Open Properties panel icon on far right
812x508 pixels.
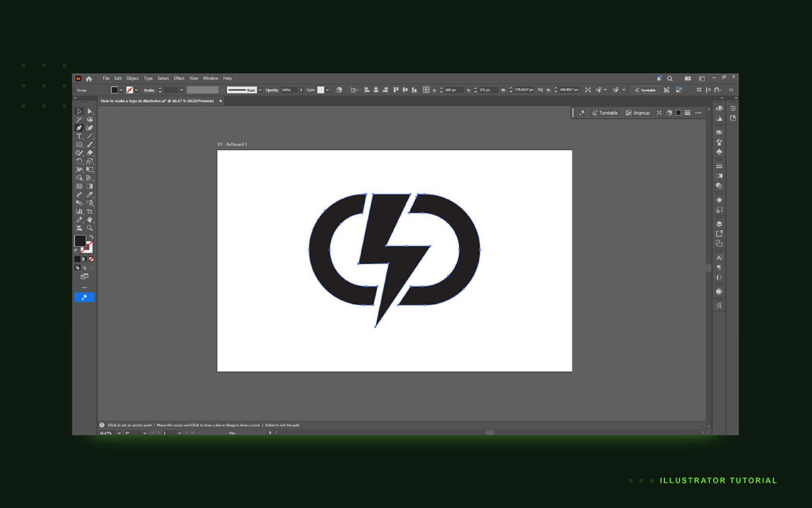click(734, 108)
